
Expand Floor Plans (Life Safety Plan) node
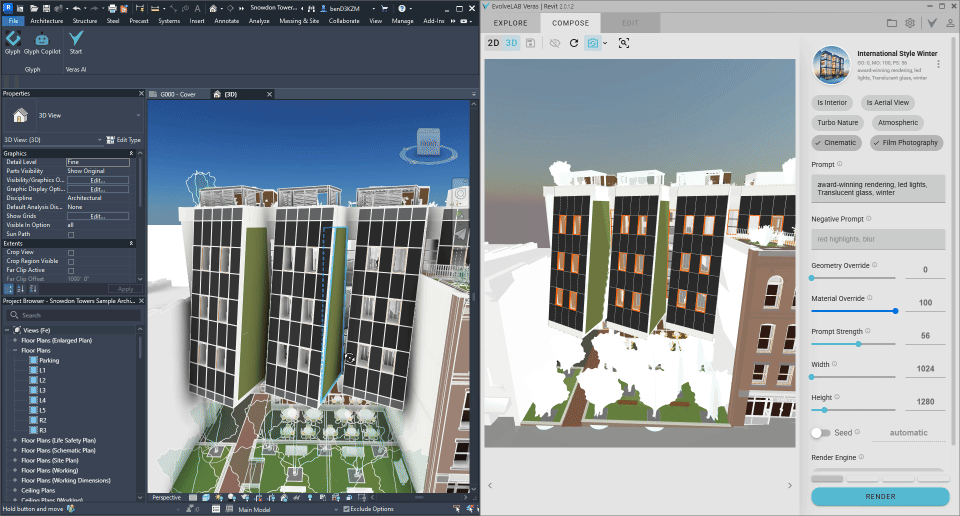pos(15,441)
